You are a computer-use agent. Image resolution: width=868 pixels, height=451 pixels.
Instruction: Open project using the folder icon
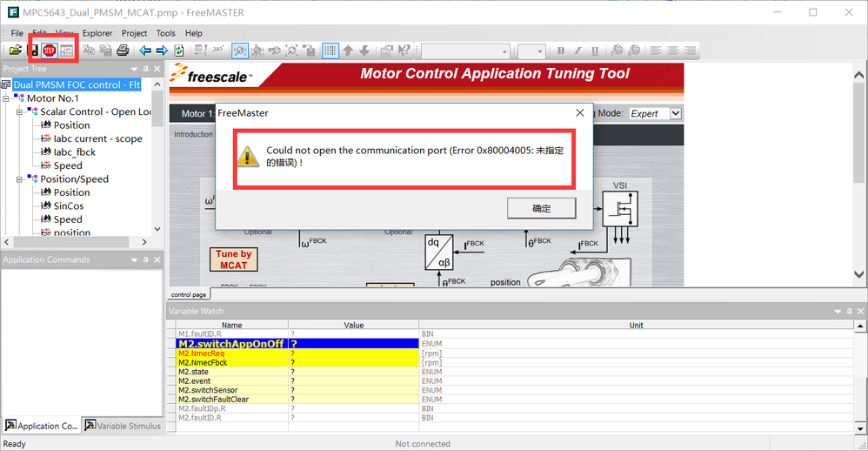tap(16, 50)
